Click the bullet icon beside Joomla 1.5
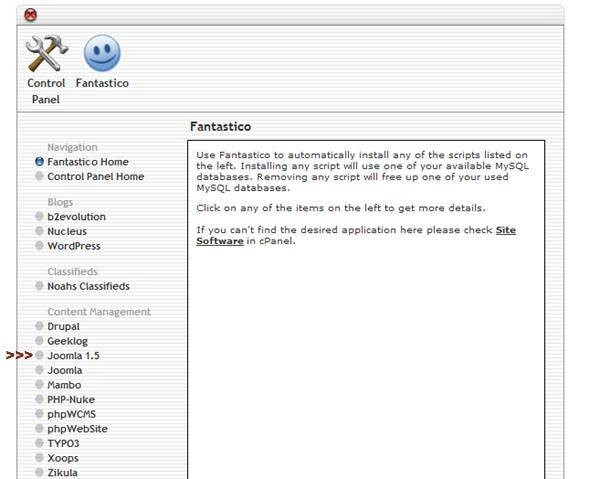Viewport: 600px width, 479px height. point(39,355)
